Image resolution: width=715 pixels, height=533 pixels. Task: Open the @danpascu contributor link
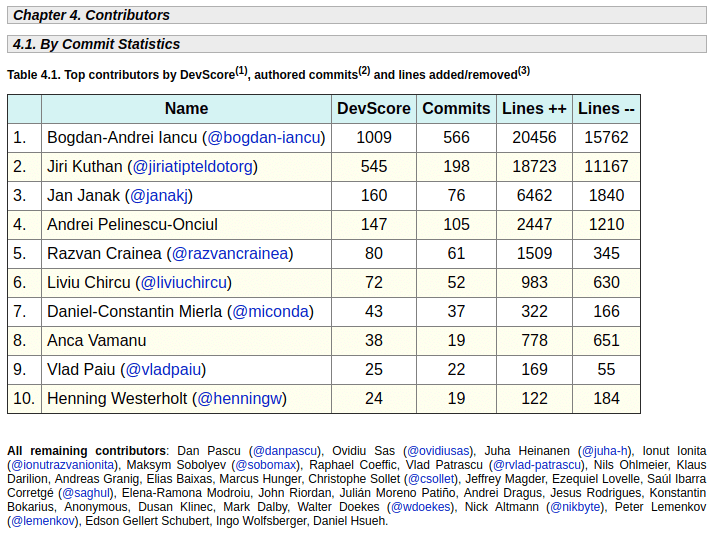click(x=286, y=451)
